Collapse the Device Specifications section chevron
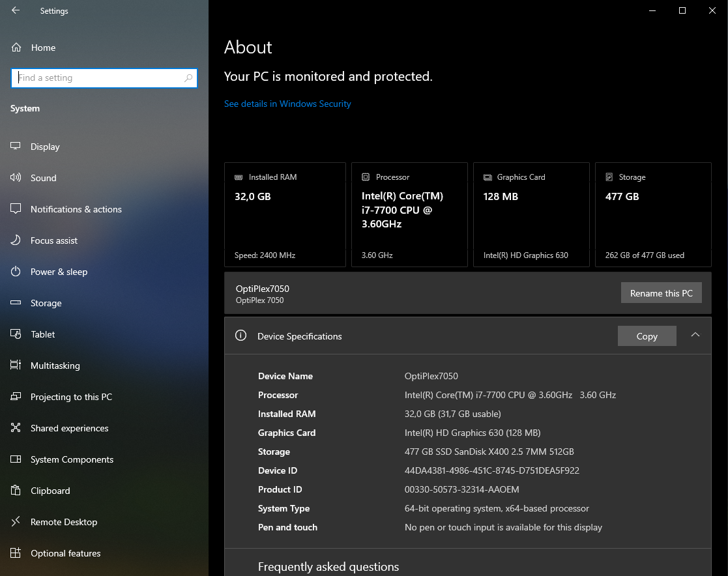This screenshot has height=576, width=728. click(695, 335)
